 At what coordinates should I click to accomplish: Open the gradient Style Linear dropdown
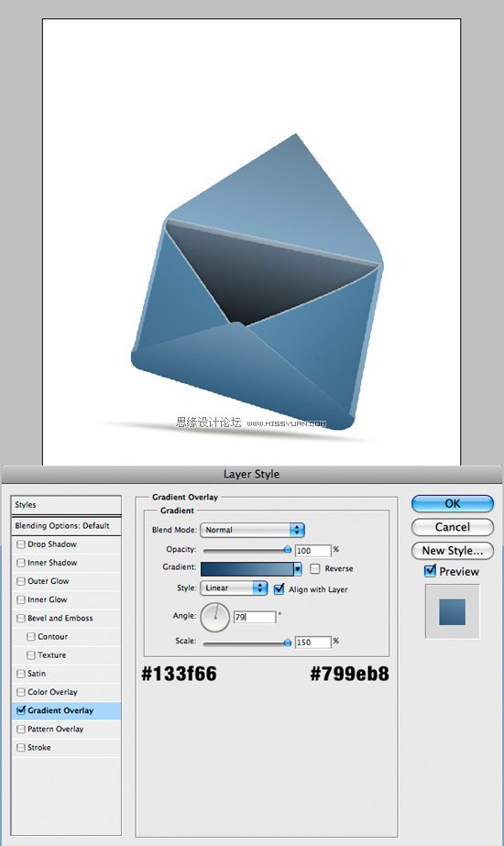234,588
